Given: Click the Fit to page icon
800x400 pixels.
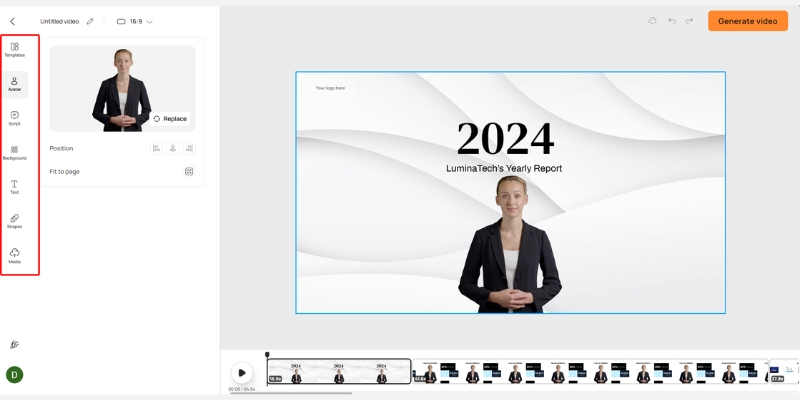Looking at the screenshot, I should point(189,171).
